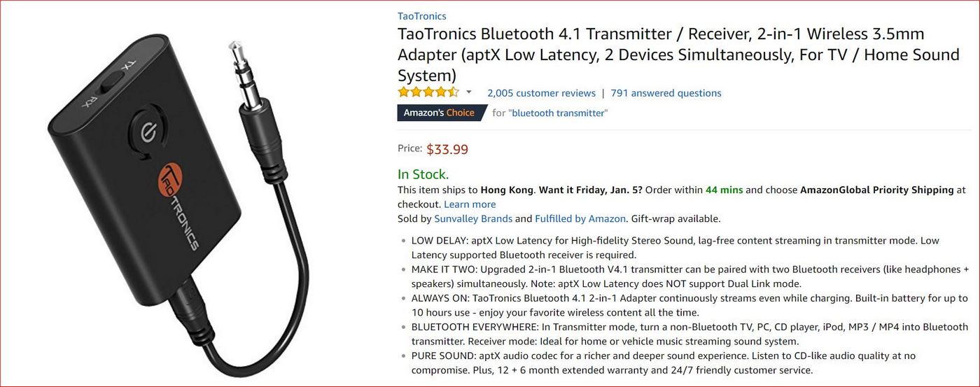Click the TaoTronics brand link above the title
Viewport: 980px width, 387px height.
click(x=421, y=16)
